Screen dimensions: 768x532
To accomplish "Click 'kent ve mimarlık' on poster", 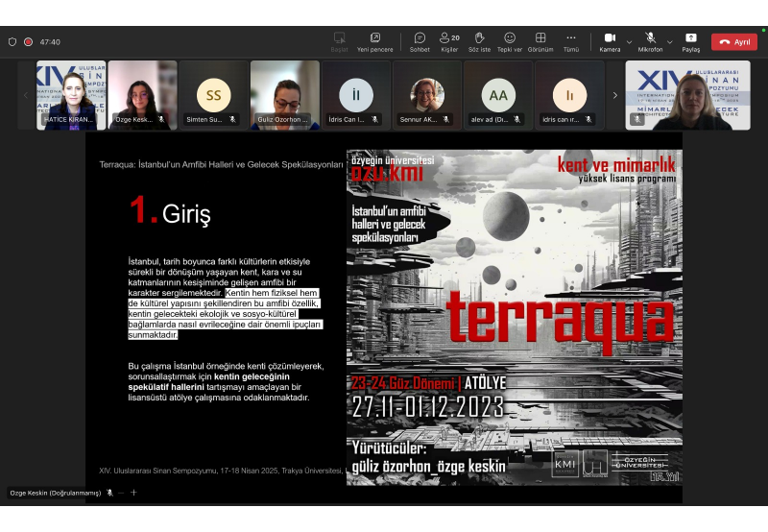I will [616, 164].
